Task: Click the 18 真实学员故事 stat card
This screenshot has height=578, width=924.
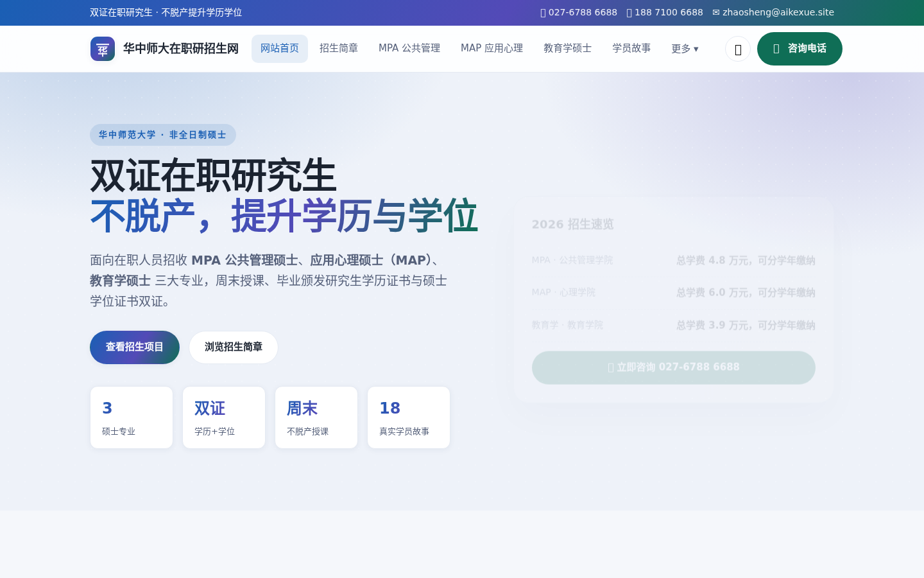Action: point(409,417)
